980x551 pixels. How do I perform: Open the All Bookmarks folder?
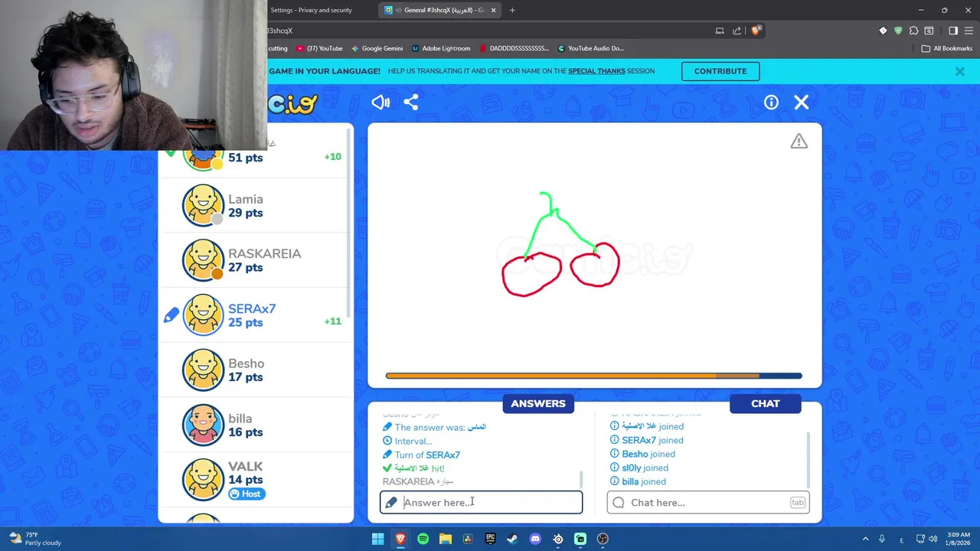tap(947, 48)
